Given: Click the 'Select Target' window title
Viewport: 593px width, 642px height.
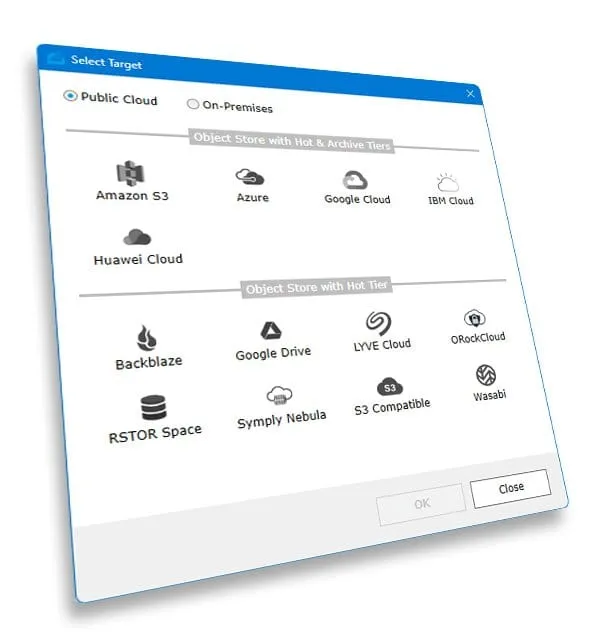Looking at the screenshot, I should (x=106, y=62).
